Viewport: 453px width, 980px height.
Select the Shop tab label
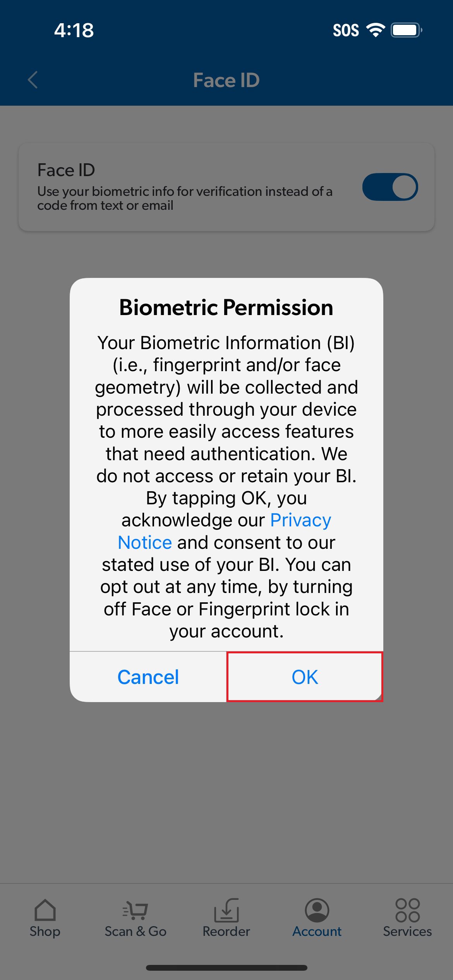point(45,931)
